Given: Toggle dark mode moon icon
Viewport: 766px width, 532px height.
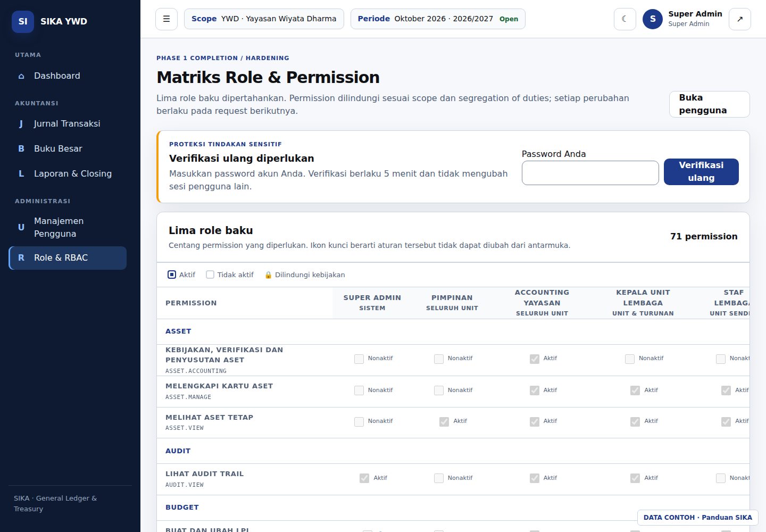Looking at the screenshot, I should coord(625,19).
